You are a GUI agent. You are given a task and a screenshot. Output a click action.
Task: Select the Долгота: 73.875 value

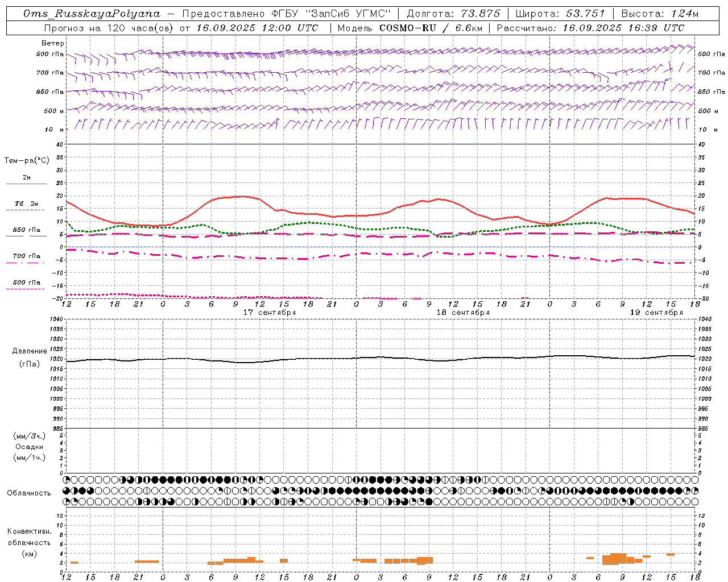tap(453, 14)
